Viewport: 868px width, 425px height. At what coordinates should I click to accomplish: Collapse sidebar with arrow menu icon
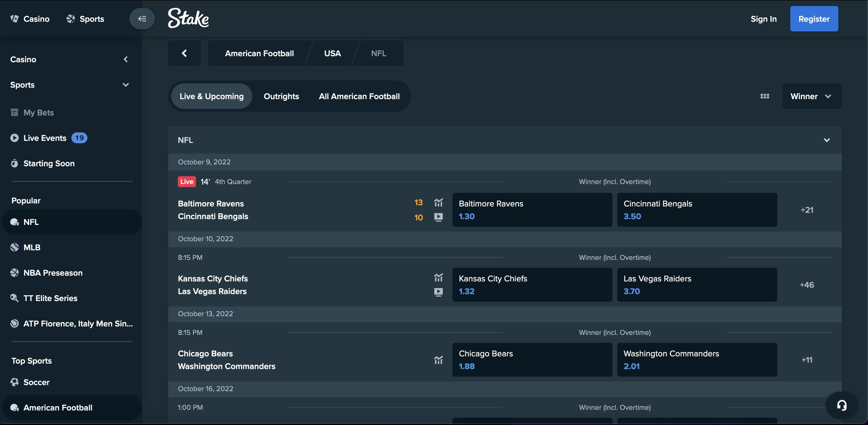click(x=142, y=19)
